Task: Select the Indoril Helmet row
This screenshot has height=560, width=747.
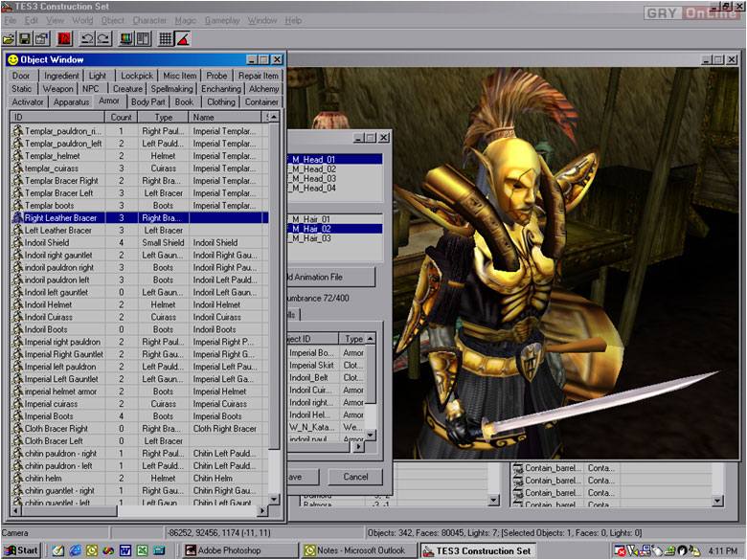Action: [x=140, y=304]
